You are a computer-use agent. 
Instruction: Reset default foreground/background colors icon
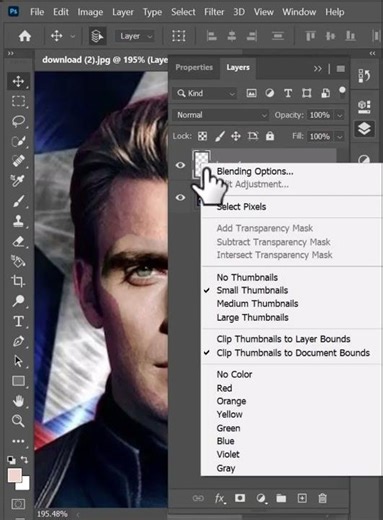11,460
